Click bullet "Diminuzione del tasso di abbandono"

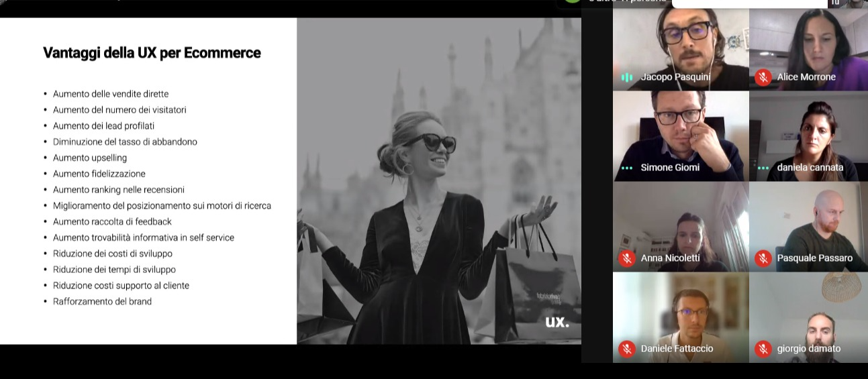(125, 142)
